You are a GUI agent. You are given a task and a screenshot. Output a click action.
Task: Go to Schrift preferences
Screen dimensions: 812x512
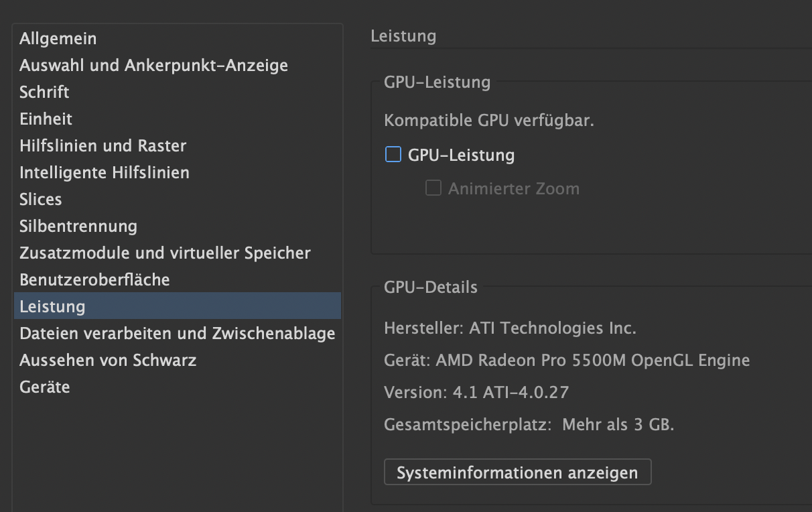point(45,92)
